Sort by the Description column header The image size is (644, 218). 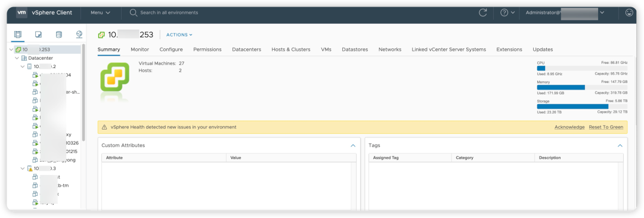tap(578, 158)
